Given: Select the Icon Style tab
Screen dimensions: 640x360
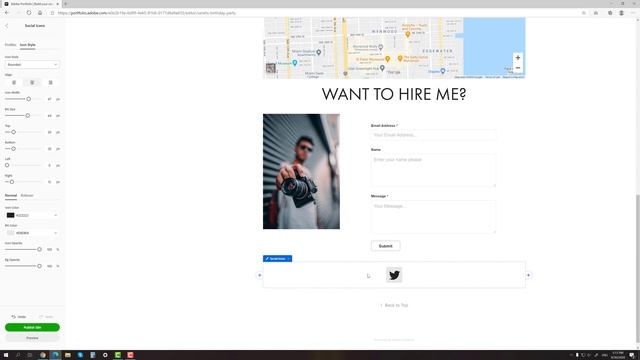Looking at the screenshot, I should click(28, 45).
